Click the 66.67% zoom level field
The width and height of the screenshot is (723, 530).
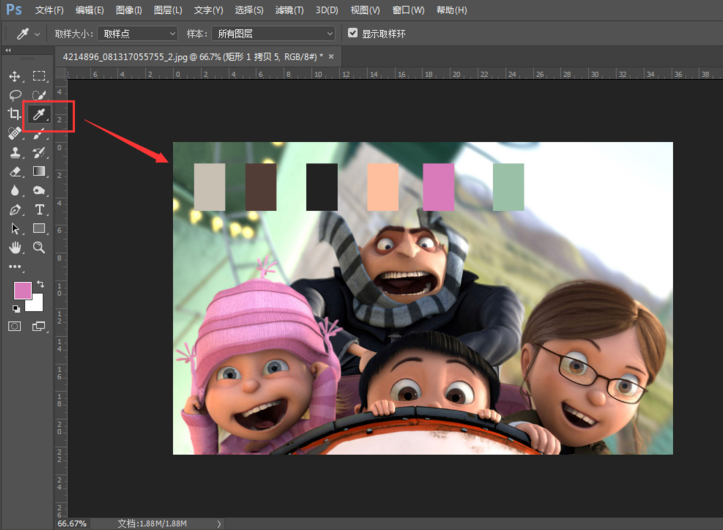[71, 523]
